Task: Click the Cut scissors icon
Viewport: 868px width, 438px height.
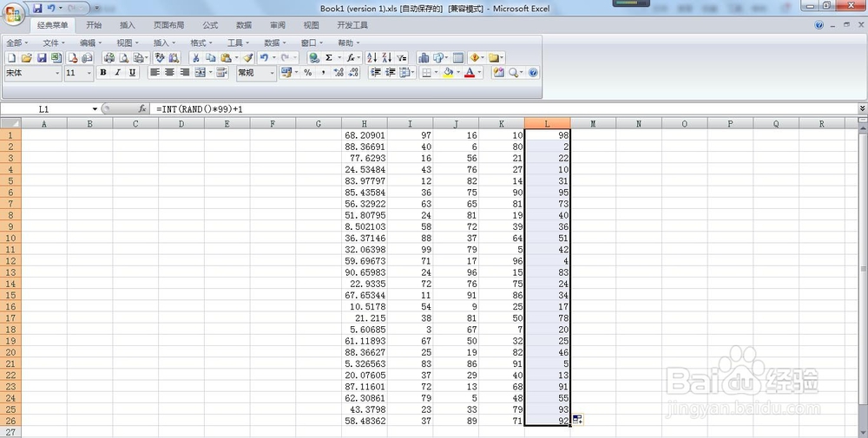Action: [195, 57]
